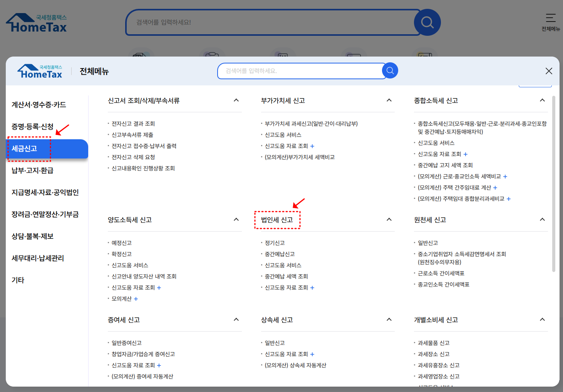Click the HomeTax logo inside the menu overlay
The image size is (563, 392).
coord(40,70)
